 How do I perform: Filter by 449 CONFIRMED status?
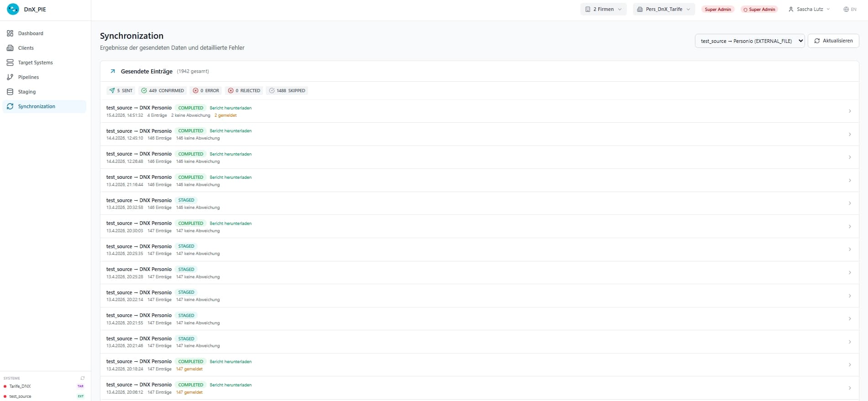click(x=163, y=90)
